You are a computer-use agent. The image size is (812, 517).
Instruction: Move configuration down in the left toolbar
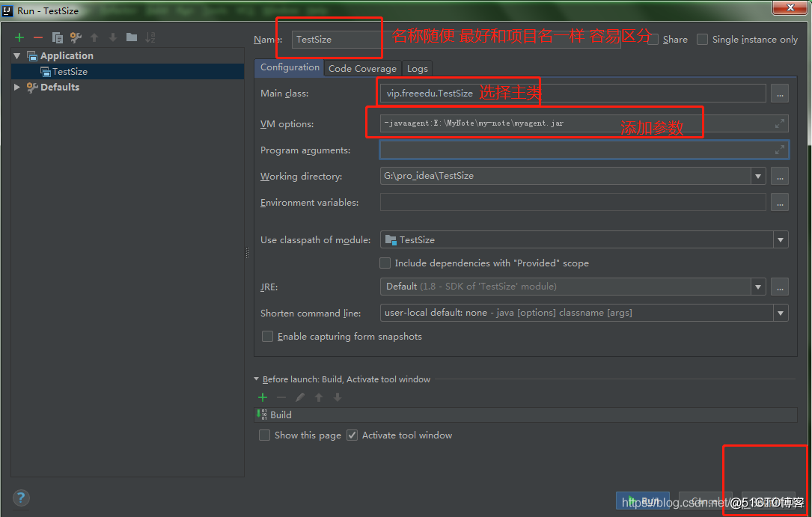click(x=113, y=37)
